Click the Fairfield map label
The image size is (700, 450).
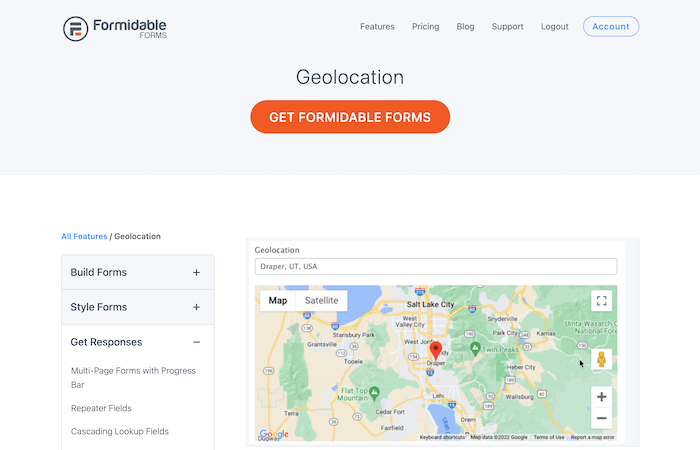pos(392,428)
